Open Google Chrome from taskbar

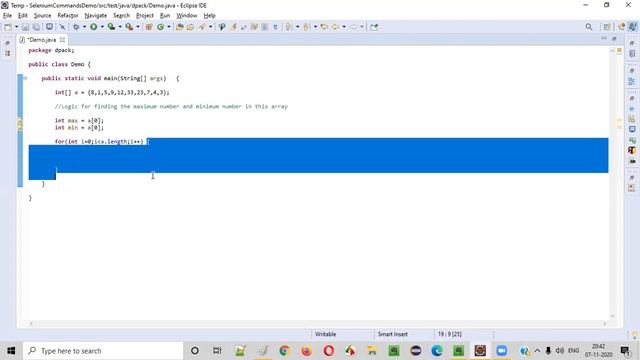pos(284,351)
